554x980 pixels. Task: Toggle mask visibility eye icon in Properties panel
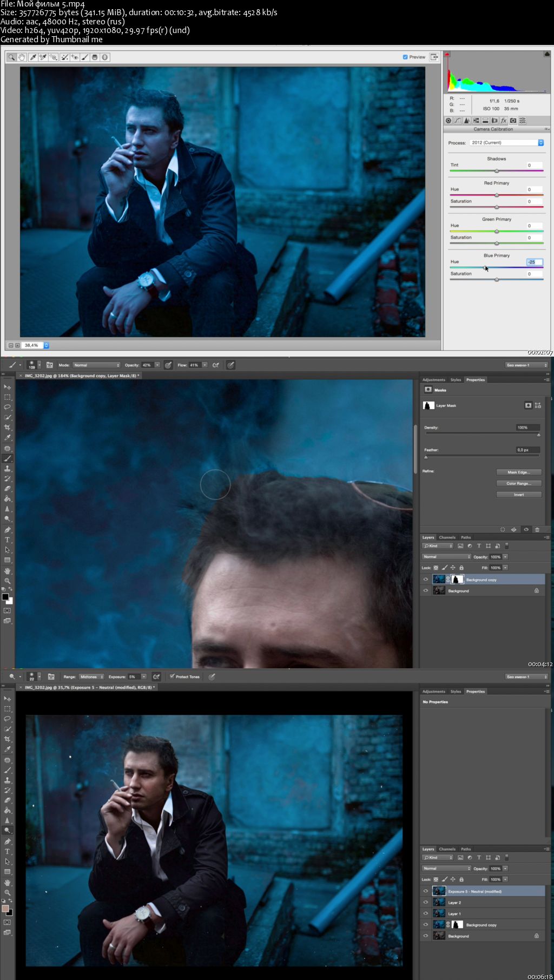(x=526, y=529)
